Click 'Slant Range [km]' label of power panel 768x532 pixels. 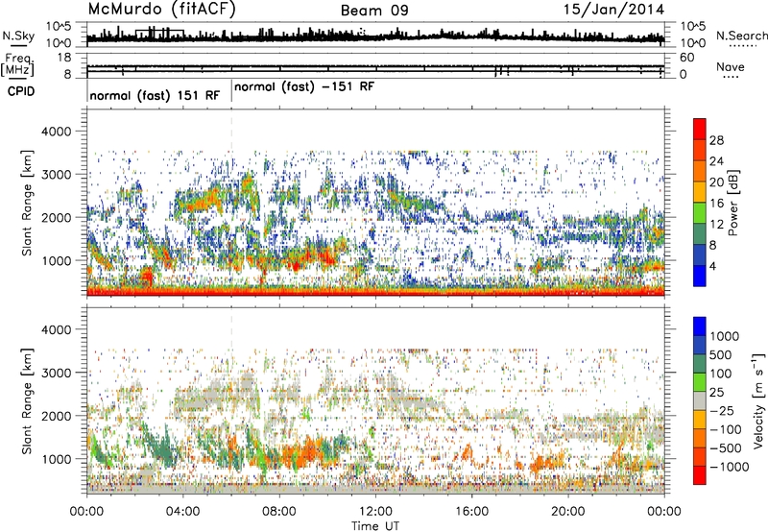[27, 203]
